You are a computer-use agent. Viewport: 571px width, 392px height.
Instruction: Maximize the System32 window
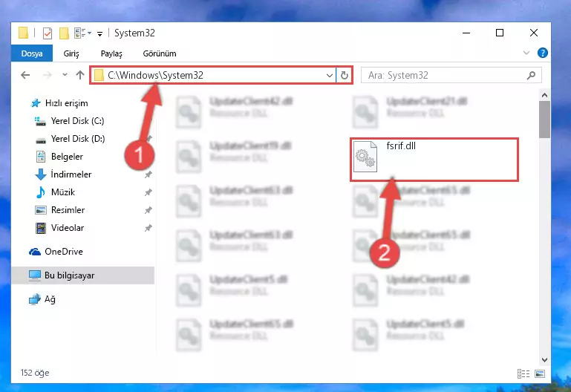coord(500,33)
